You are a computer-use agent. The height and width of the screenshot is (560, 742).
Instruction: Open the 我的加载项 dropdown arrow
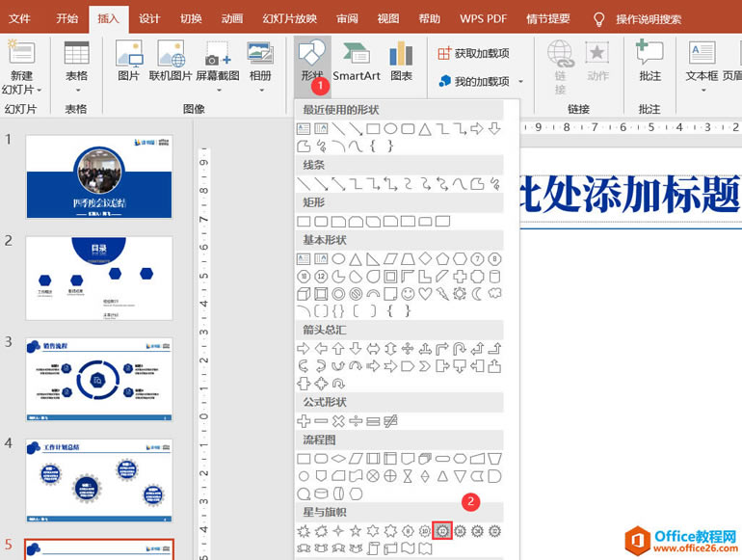pos(521,82)
